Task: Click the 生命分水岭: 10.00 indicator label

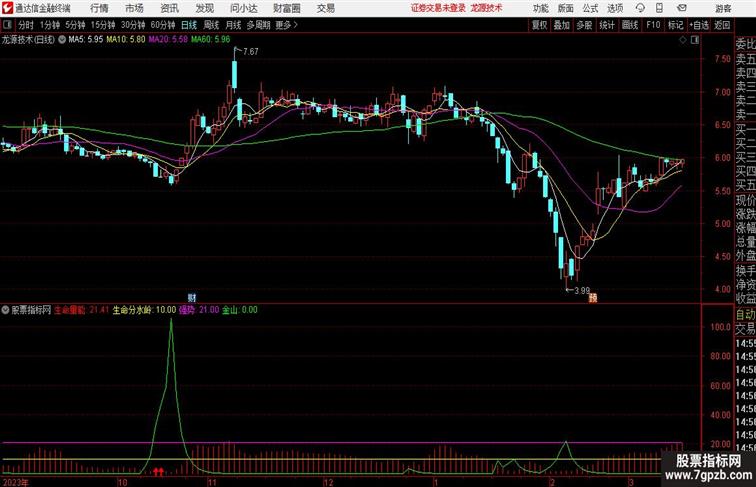Action: [144, 310]
